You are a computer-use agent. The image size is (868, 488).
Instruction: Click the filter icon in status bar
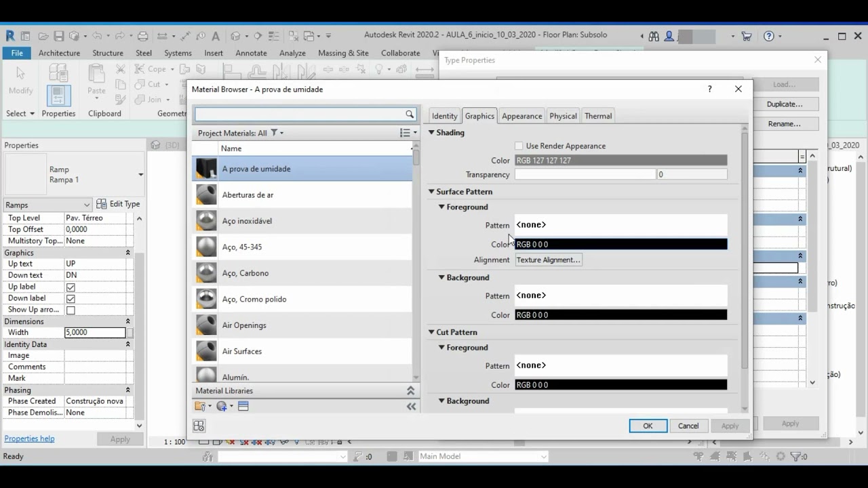[795, 457]
